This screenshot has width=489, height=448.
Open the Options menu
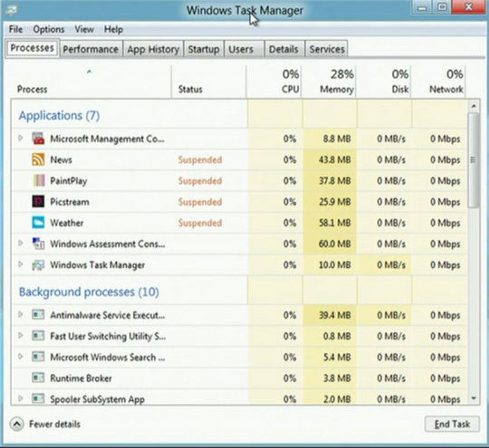click(49, 29)
